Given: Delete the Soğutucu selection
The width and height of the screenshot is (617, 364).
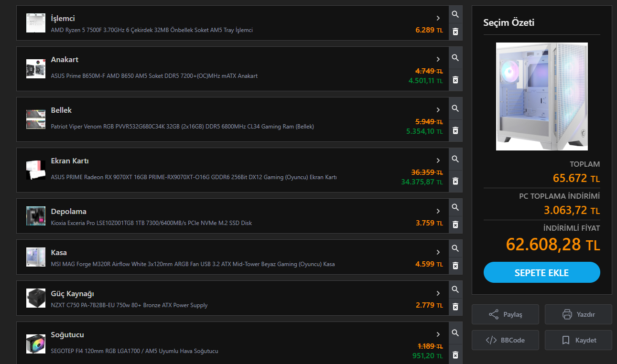Looking at the screenshot, I should (455, 355).
